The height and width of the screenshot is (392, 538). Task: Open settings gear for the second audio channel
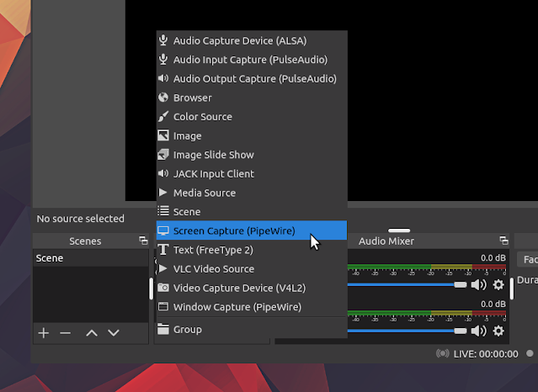click(x=498, y=331)
